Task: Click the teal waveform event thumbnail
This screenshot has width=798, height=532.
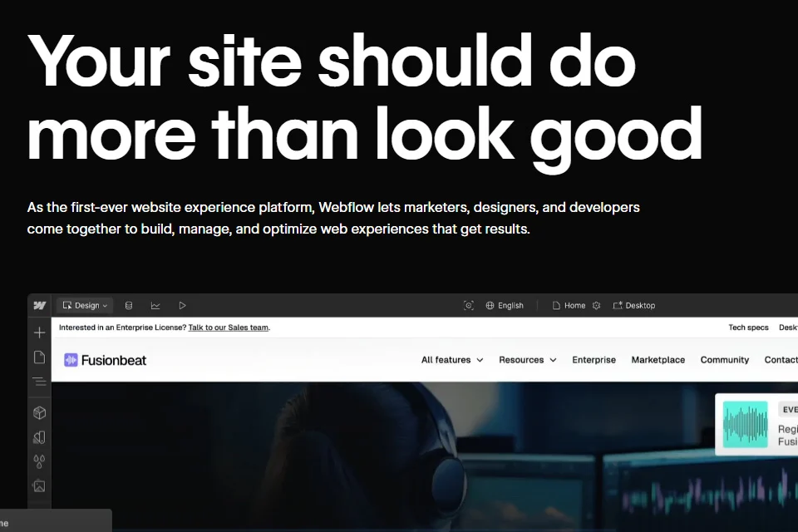Action: pyautogui.click(x=745, y=425)
